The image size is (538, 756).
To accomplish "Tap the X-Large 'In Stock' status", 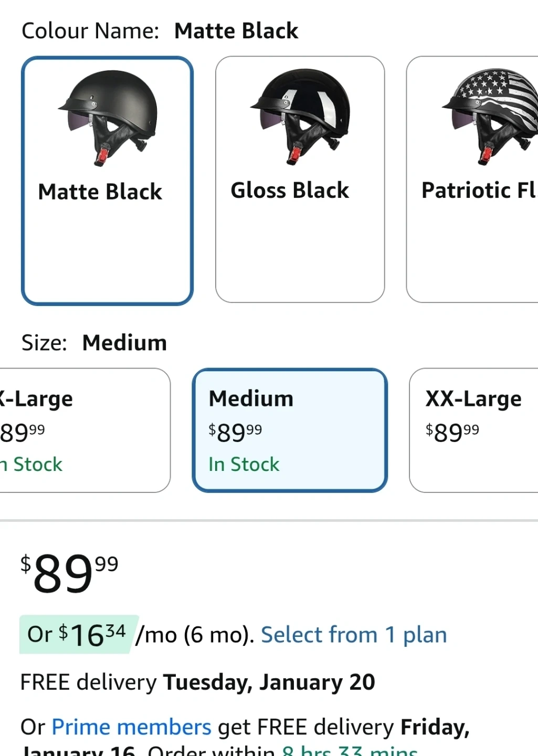I will 33,464.
